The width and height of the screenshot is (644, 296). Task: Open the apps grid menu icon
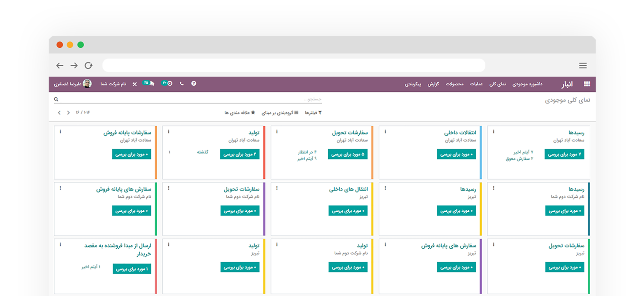click(x=587, y=84)
